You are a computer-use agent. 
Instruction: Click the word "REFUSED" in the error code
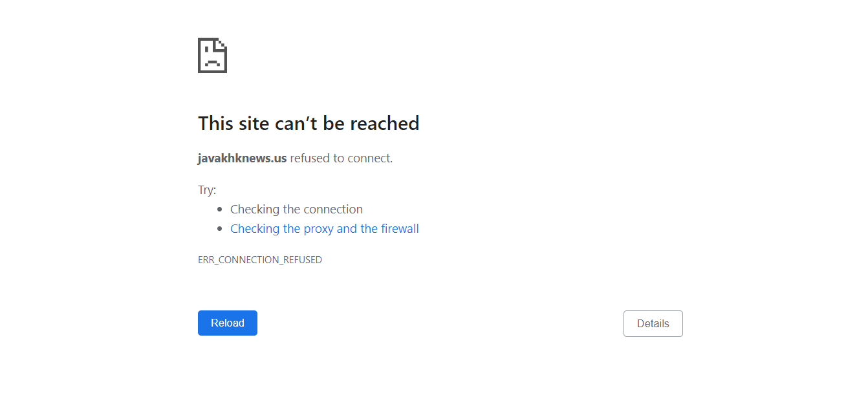pos(301,260)
